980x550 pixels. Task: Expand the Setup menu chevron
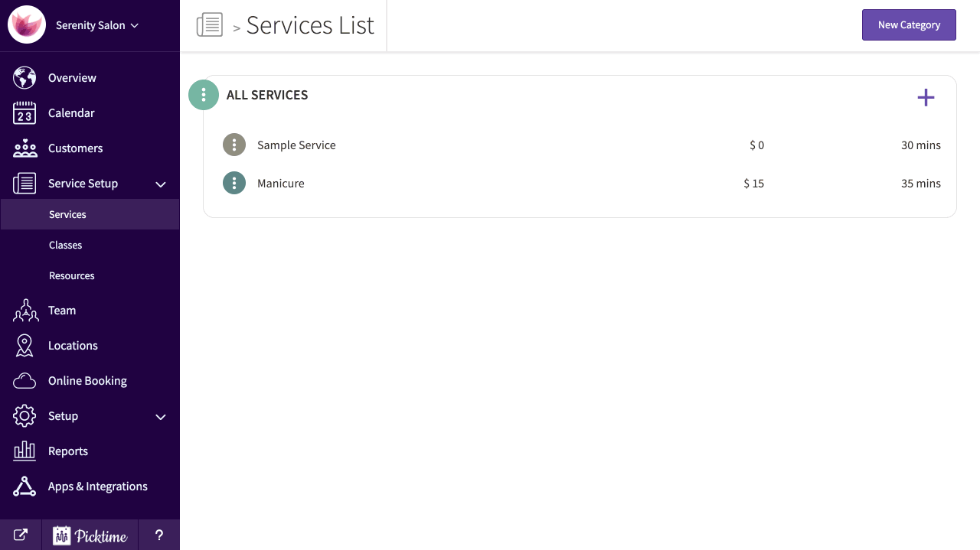coord(161,417)
